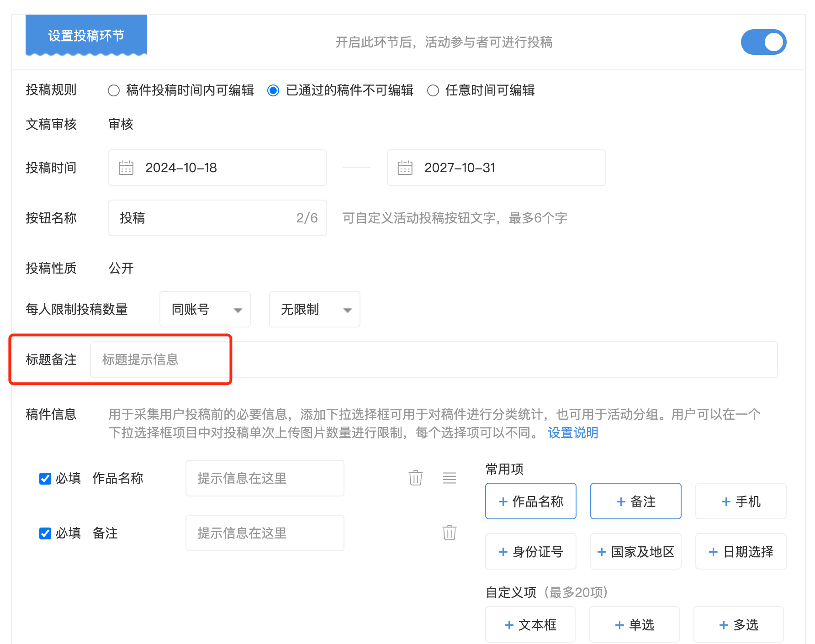Add the 身份证号 field
The image size is (815, 644).
click(x=530, y=551)
